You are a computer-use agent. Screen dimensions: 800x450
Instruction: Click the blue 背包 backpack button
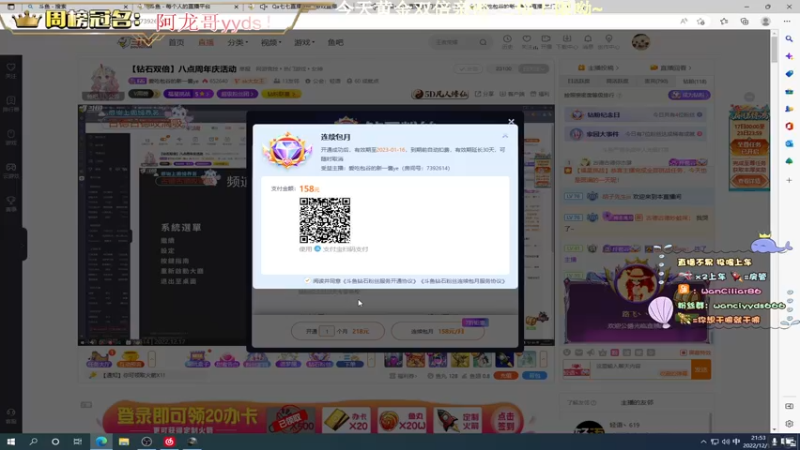(x=535, y=376)
